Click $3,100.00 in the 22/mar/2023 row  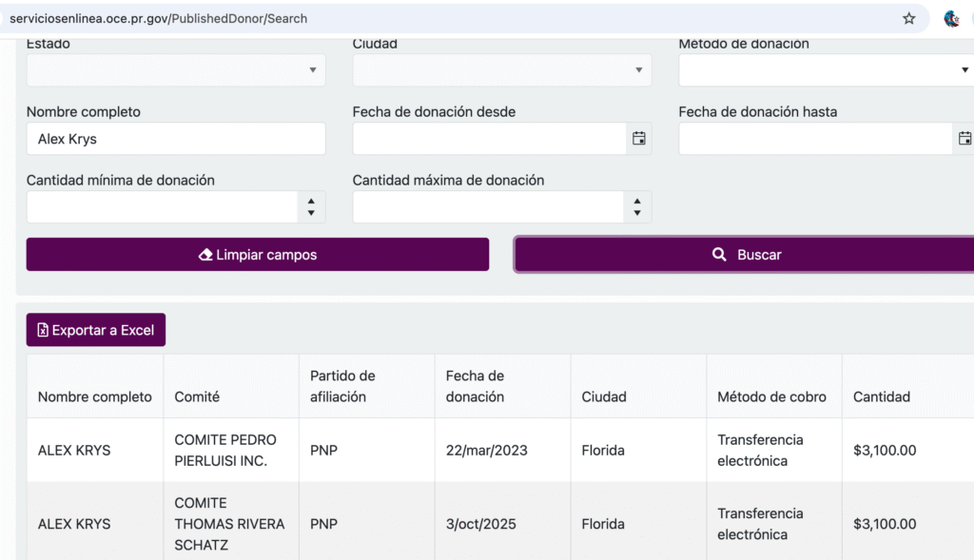click(885, 450)
